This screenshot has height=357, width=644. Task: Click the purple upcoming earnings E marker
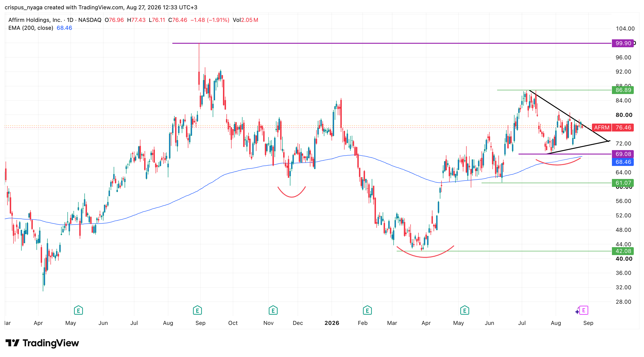(x=584, y=310)
